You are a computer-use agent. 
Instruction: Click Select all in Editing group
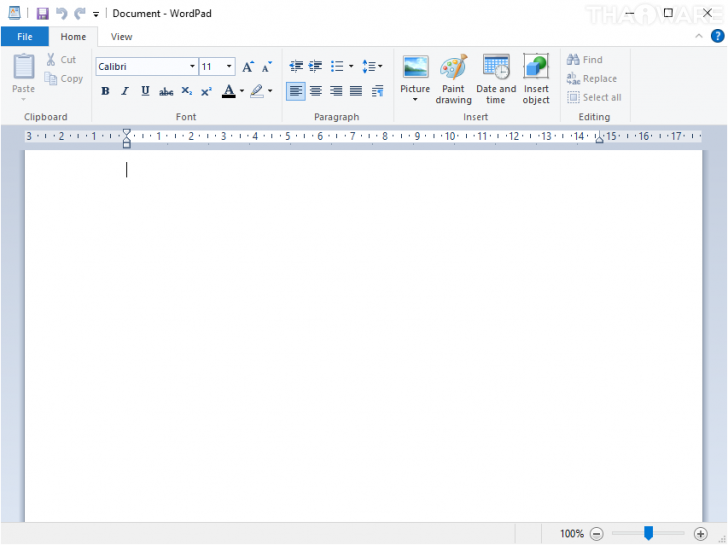[594, 97]
